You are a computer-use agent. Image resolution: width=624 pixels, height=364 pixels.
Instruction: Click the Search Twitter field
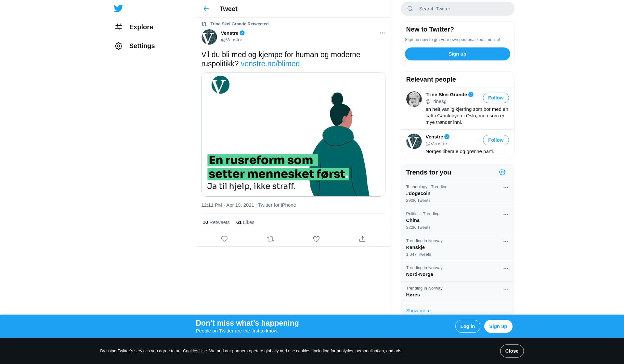pos(457,9)
